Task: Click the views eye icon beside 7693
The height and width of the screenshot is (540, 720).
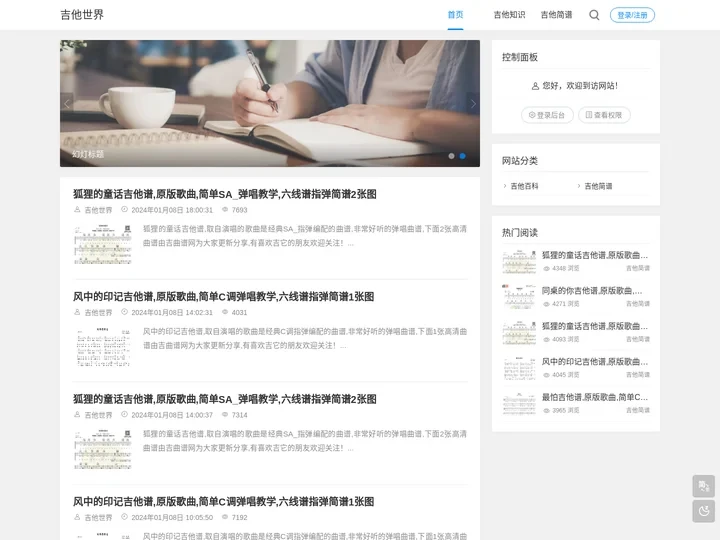Action: [x=225, y=209]
